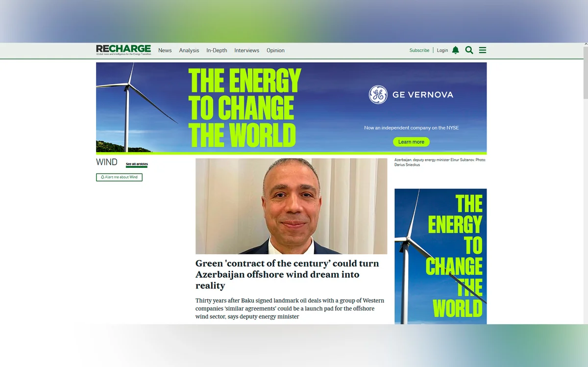Go to the News section

click(x=165, y=51)
